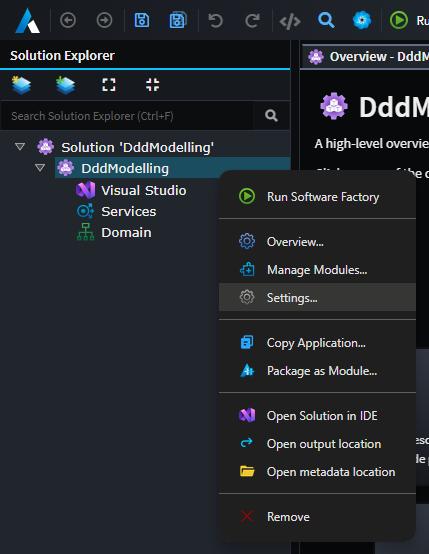This screenshot has height=554, width=429.
Task: Click the Services icon in the tree
Action: [86, 211]
